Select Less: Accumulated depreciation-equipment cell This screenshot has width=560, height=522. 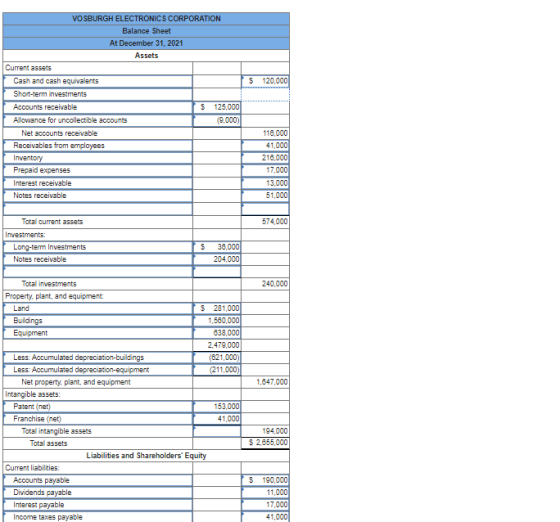(x=98, y=370)
